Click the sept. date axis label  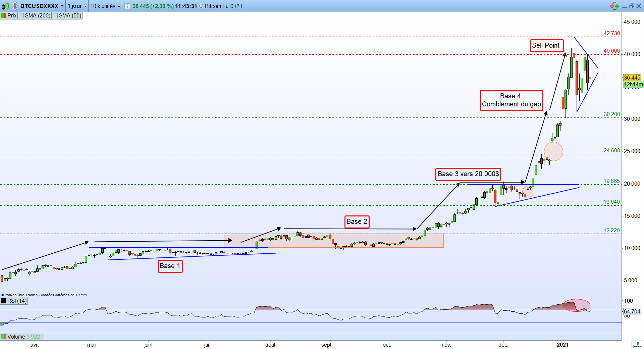(x=327, y=345)
